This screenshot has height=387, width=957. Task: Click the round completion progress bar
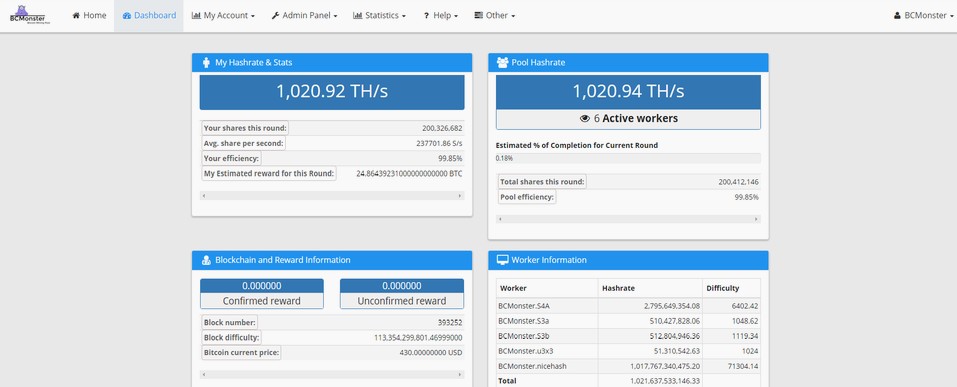pos(628,158)
